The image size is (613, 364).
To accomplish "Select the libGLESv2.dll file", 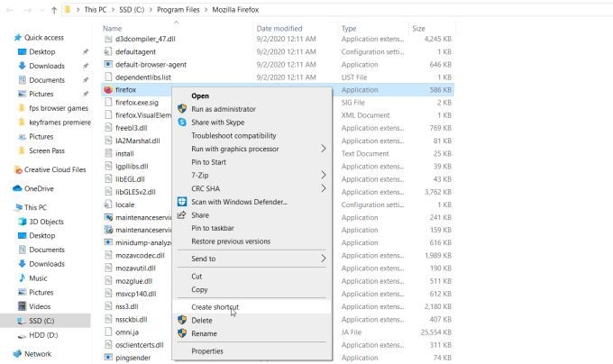I will [x=135, y=192].
